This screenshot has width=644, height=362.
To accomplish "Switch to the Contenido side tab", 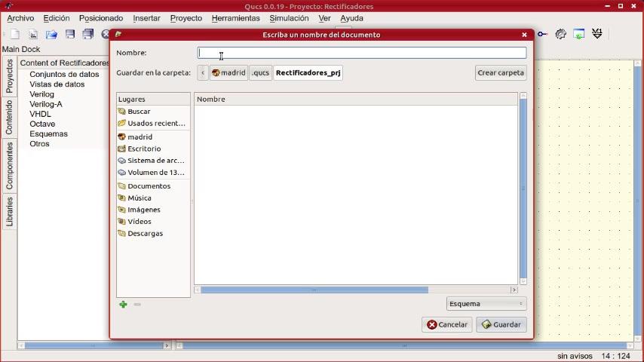I will 10,117.
